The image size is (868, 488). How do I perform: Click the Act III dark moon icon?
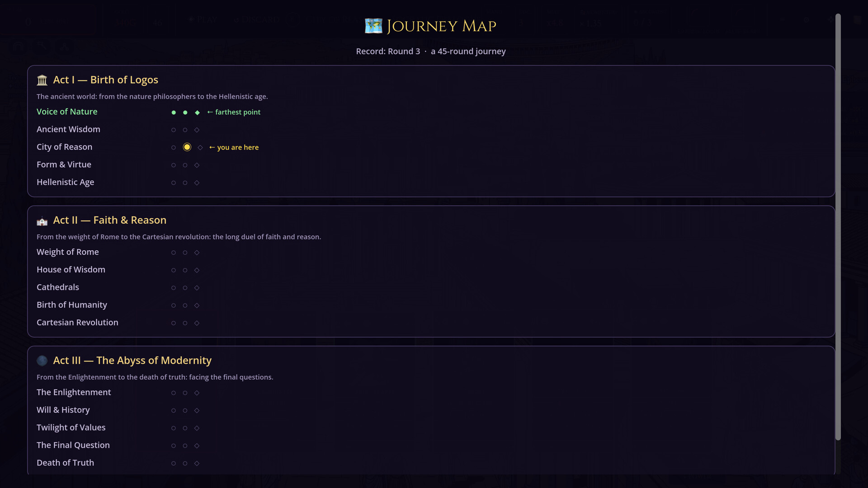coord(42,361)
